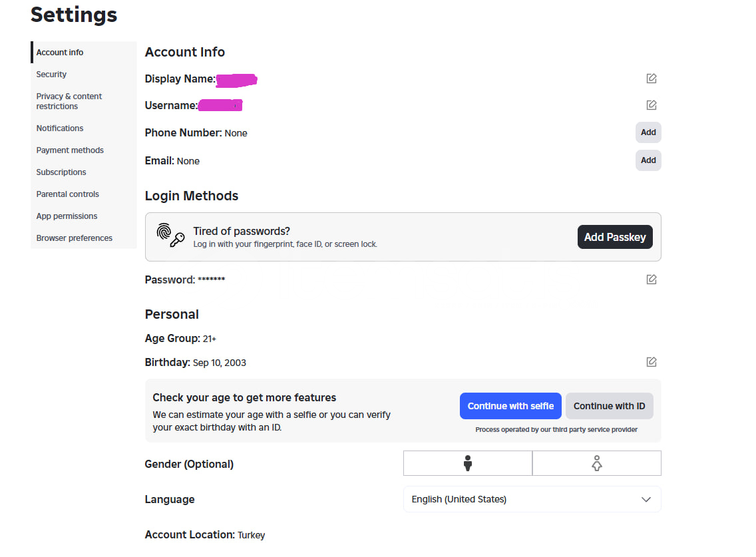Open Browser preferences section
The width and height of the screenshot is (756, 557).
(x=74, y=238)
